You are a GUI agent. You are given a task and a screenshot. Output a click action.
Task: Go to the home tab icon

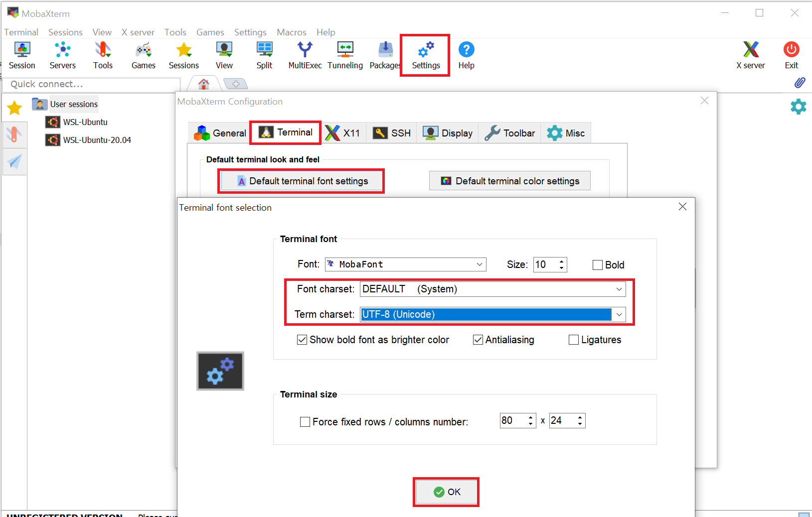(x=203, y=84)
